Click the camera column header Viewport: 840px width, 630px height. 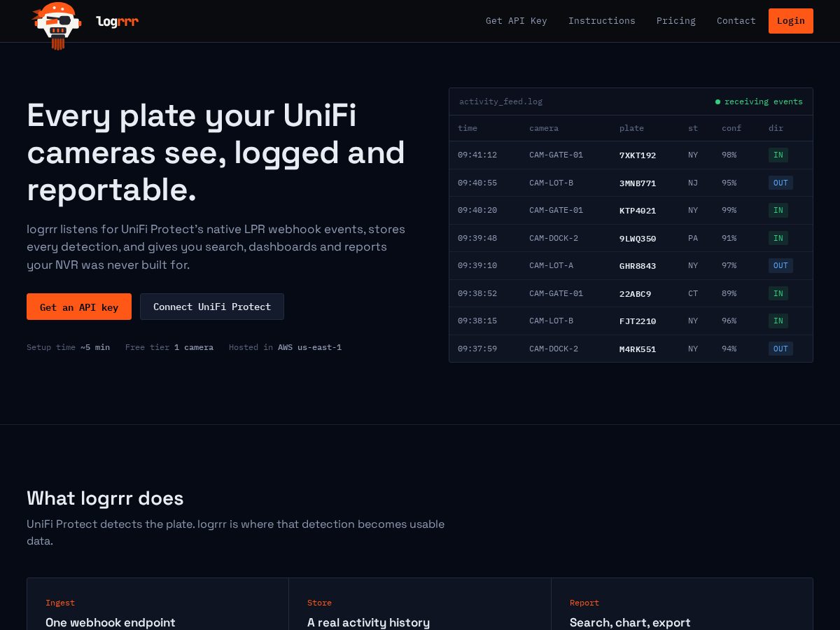tap(544, 128)
